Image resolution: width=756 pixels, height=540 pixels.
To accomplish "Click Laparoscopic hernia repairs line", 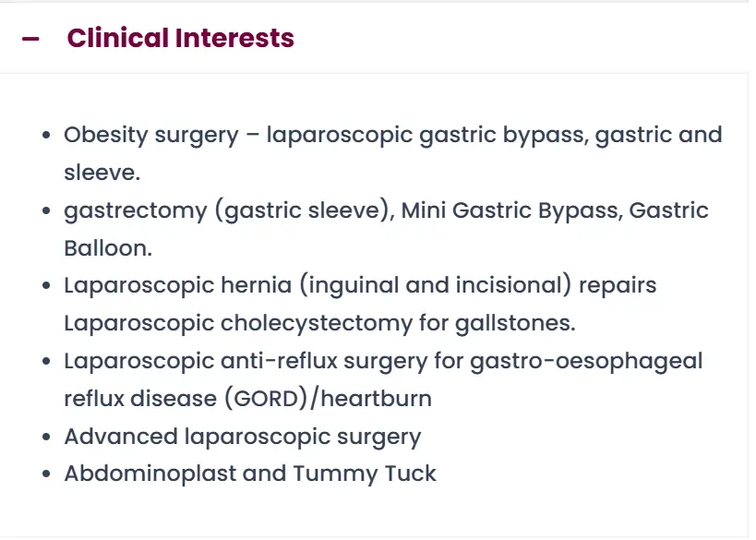I will coord(360,285).
